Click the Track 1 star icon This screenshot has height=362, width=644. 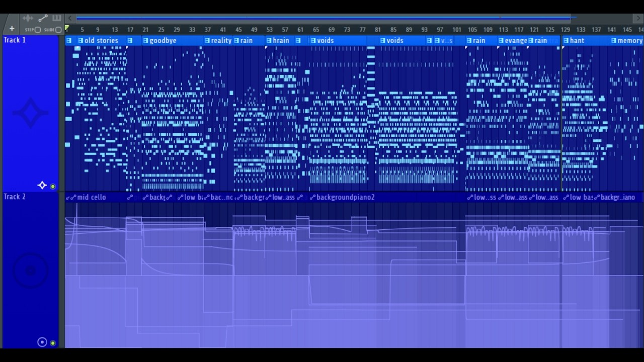pyautogui.click(x=42, y=186)
